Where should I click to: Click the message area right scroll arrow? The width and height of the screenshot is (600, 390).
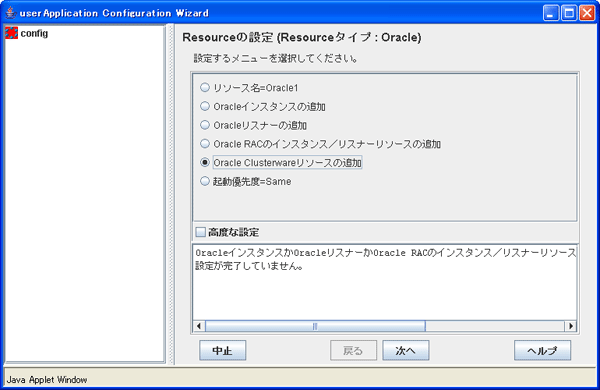point(571,326)
